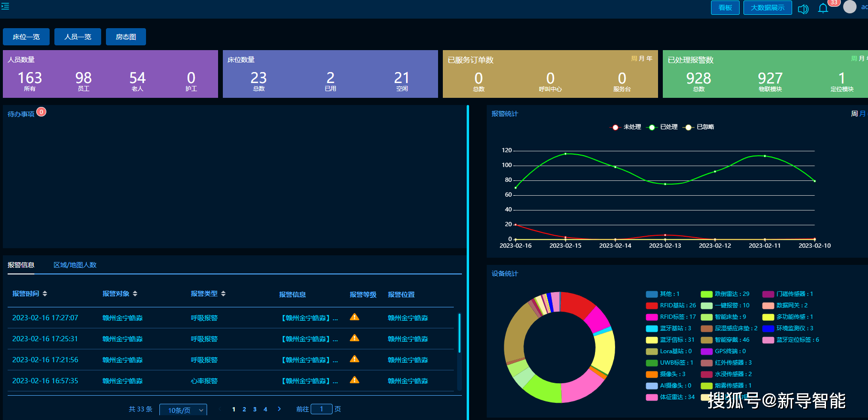Click the alarm table vertical scrollbar
The width and height of the screenshot is (868, 420).
click(x=460, y=333)
